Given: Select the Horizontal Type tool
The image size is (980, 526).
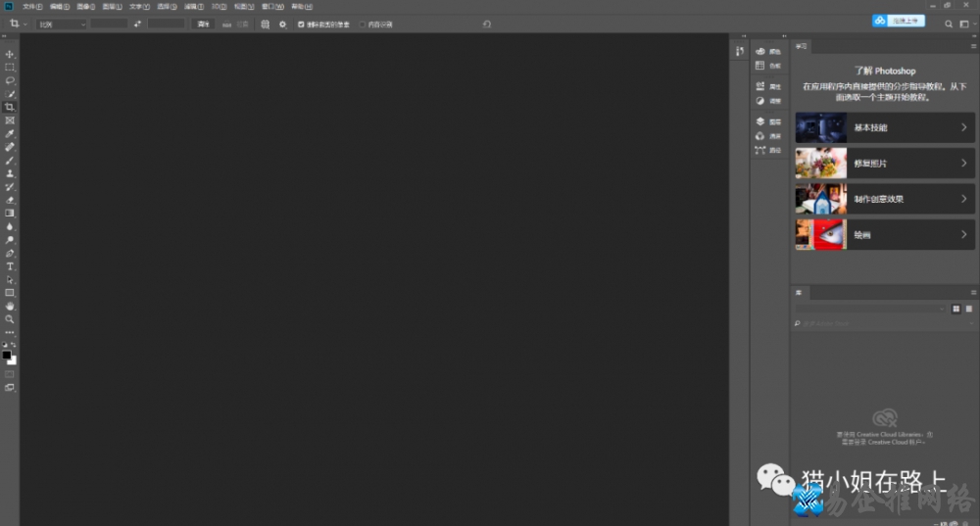Looking at the screenshot, I should (10, 266).
